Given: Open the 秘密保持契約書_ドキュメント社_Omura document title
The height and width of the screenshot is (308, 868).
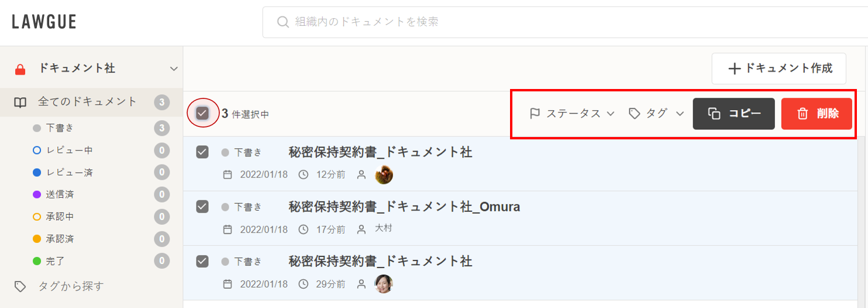Looking at the screenshot, I should pos(404,207).
